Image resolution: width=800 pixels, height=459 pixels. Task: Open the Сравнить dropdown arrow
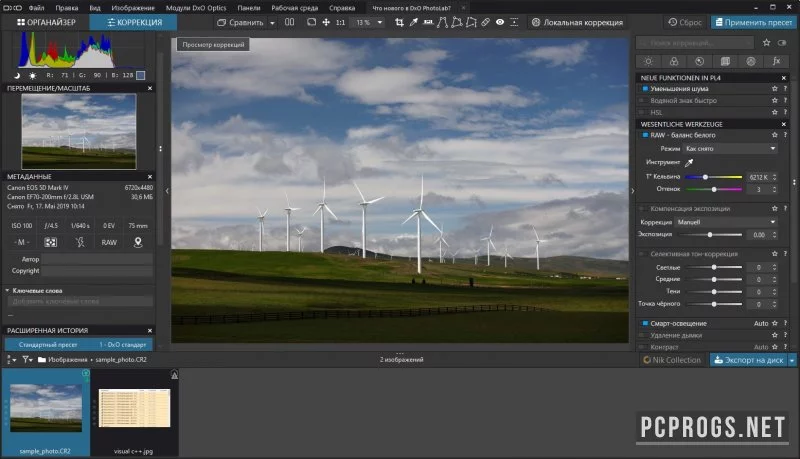point(272,23)
